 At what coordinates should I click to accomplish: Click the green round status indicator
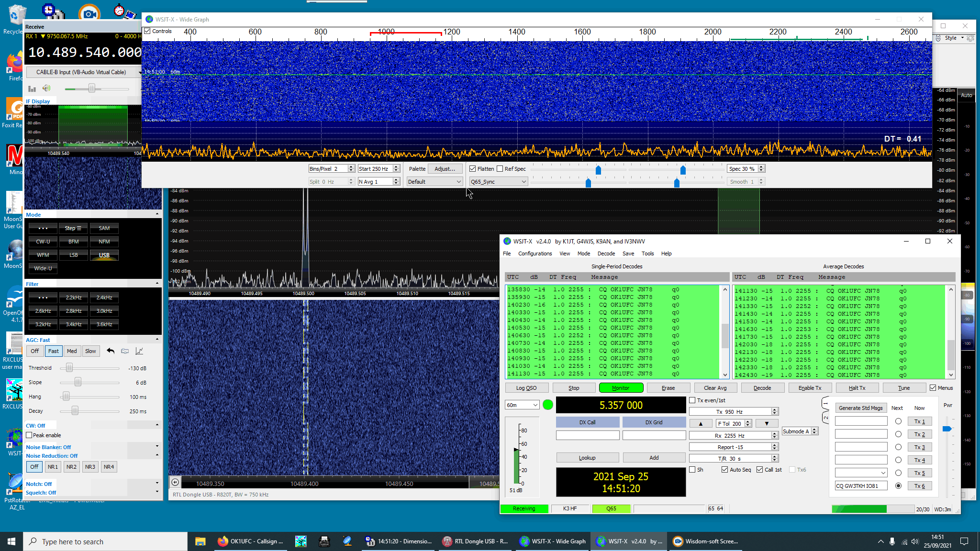click(x=548, y=405)
